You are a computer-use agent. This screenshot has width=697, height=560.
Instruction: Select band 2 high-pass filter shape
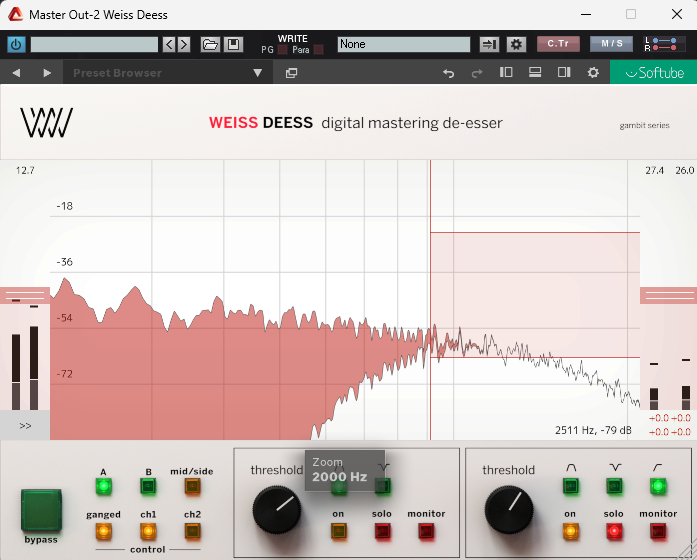click(x=658, y=486)
